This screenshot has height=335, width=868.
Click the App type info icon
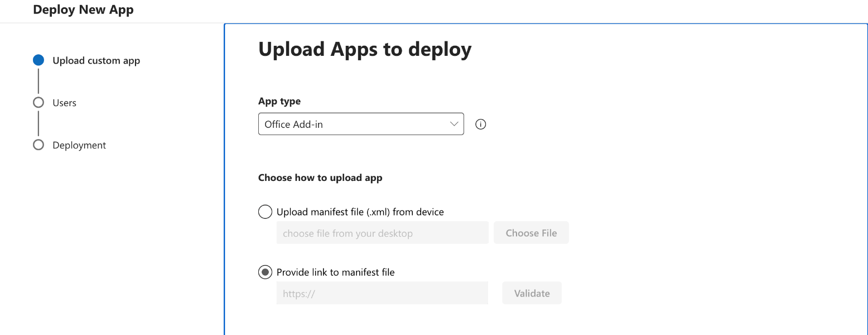pos(480,125)
